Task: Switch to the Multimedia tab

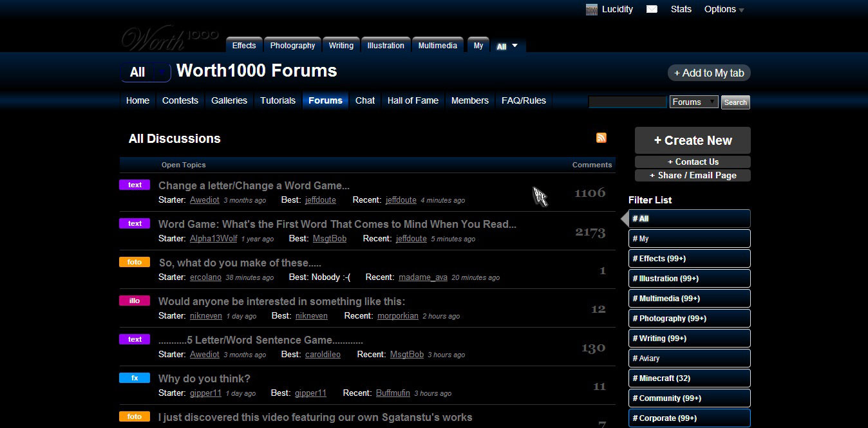Action: coord(438,45)
